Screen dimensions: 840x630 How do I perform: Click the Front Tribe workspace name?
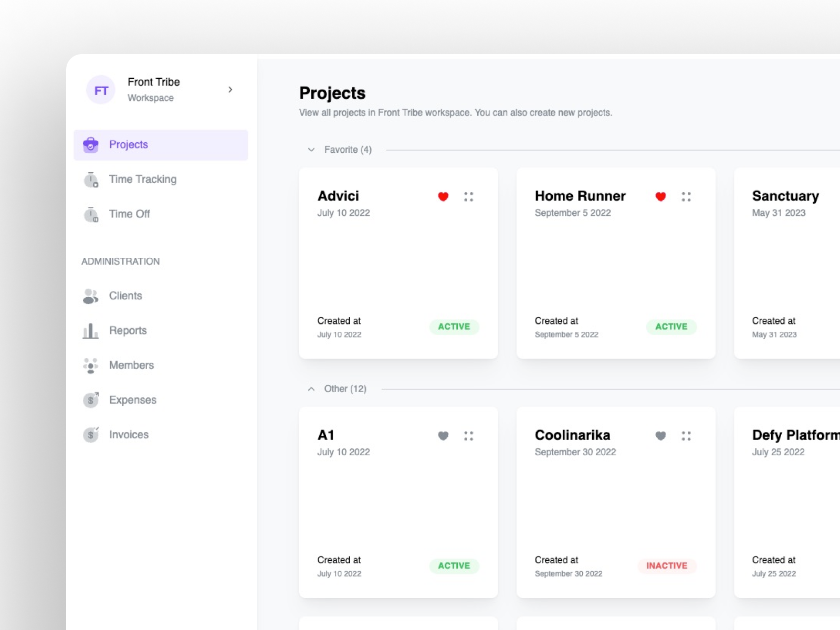(x=154, y=82)
